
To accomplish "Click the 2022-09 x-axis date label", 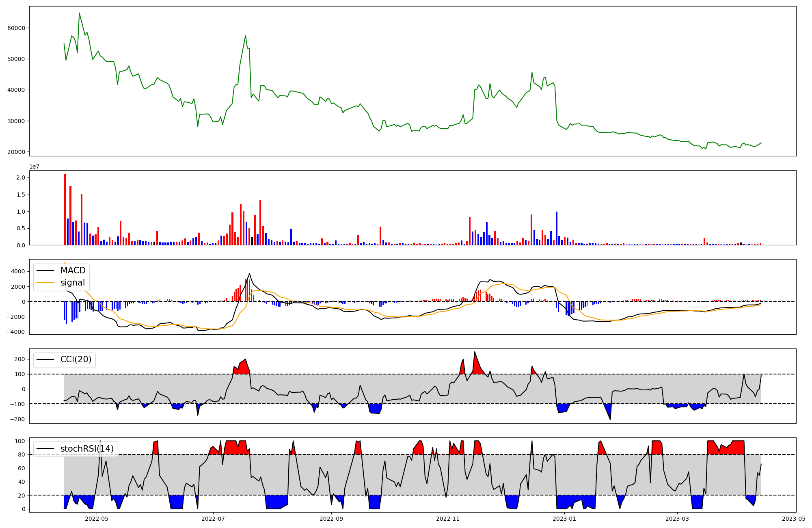I will 331,519.
